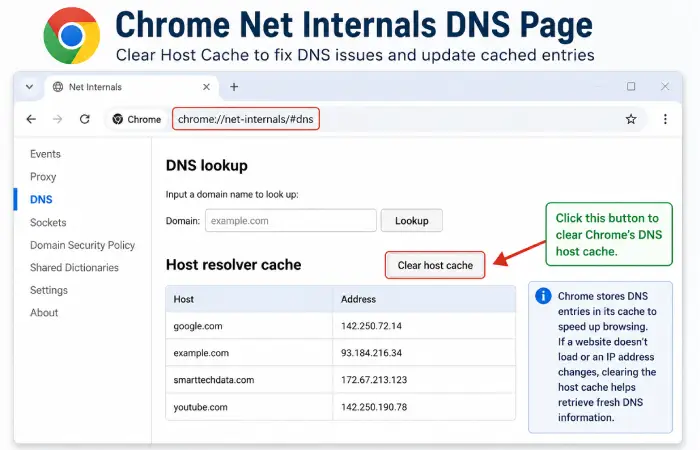
Task: Open the Sockets section
Action: point(48,222)
